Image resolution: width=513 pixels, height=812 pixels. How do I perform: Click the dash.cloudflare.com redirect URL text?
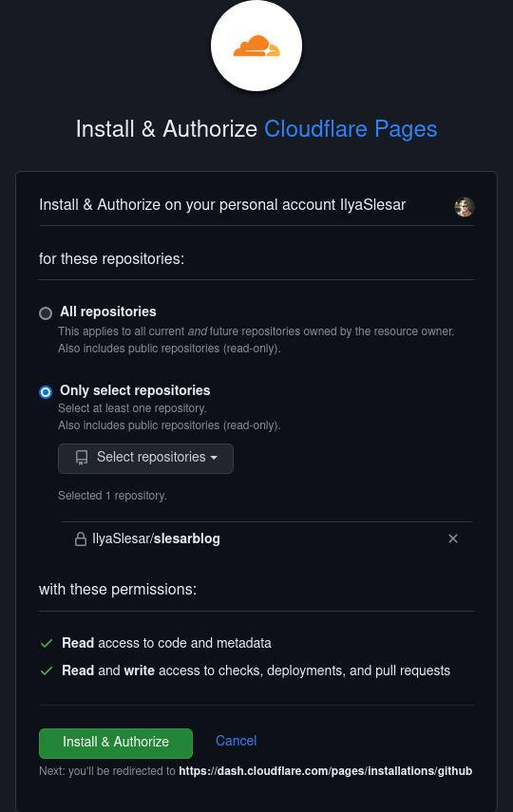[x=326, y=770]
